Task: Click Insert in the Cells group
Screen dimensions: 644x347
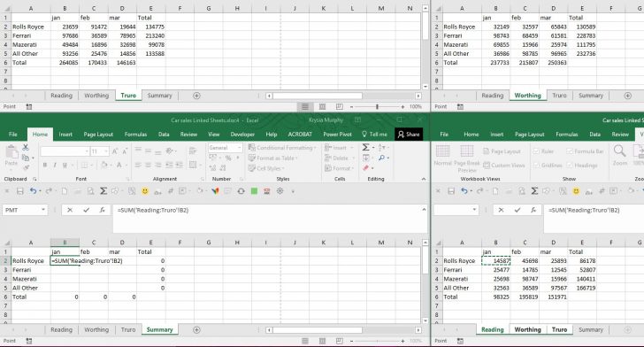Action: click(x=340, y=148)
